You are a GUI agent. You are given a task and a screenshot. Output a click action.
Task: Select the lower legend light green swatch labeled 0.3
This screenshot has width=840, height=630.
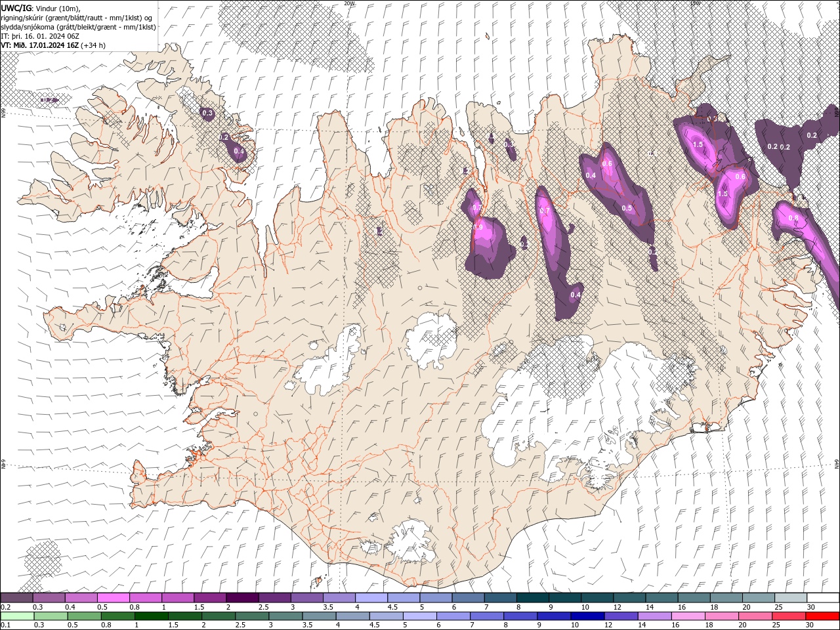pyautogui.click(x=50, y=616)
